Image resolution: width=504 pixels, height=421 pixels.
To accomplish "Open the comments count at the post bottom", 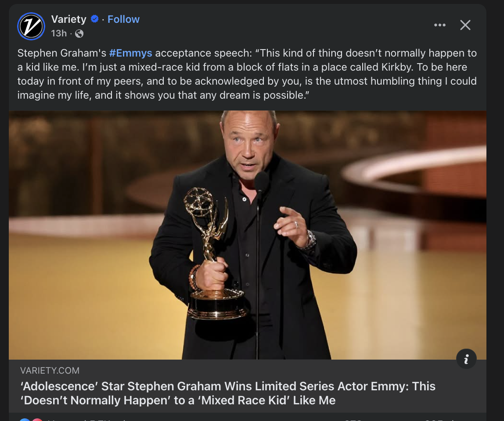I will click(x=353, y=419).
